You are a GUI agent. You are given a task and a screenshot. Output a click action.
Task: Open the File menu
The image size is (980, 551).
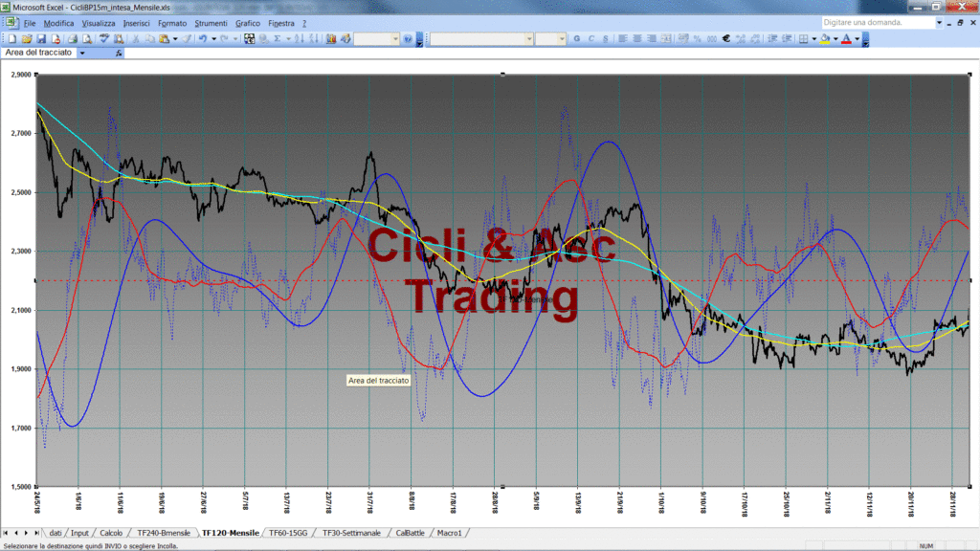(30, 23)
